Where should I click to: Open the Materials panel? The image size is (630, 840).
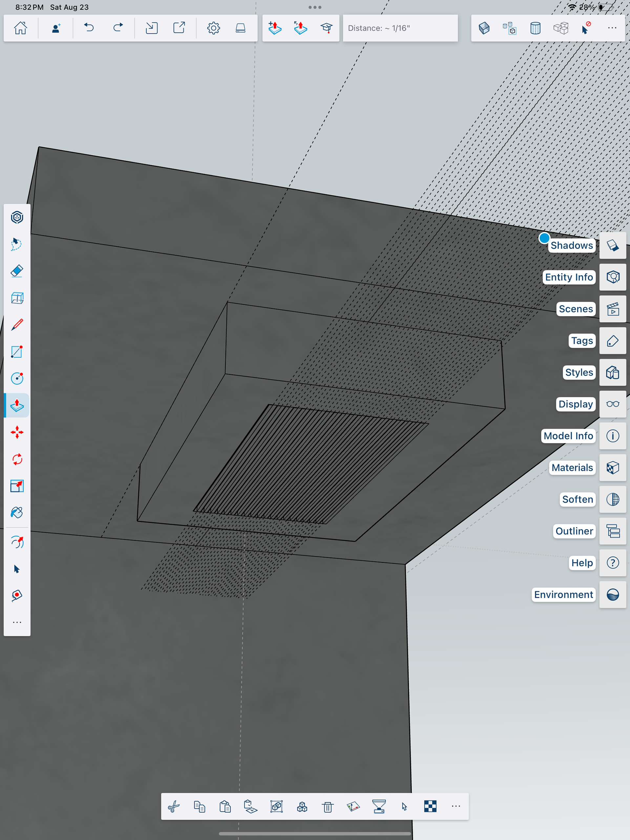tap(613, 468)
